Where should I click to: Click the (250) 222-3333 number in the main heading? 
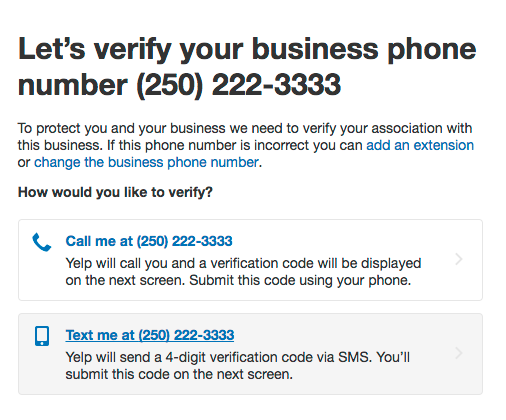tap(239, 85)
